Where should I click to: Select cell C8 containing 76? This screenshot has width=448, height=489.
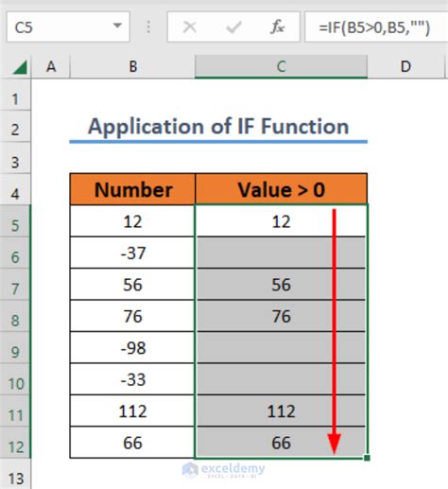[x=281, y=316]
